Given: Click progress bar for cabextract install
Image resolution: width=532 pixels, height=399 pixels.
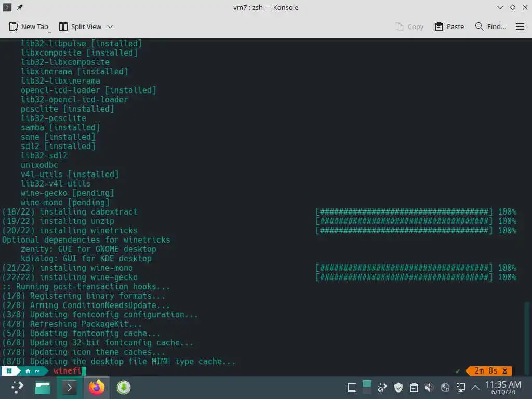Looking at the screenshot, I should click(404, 212).
